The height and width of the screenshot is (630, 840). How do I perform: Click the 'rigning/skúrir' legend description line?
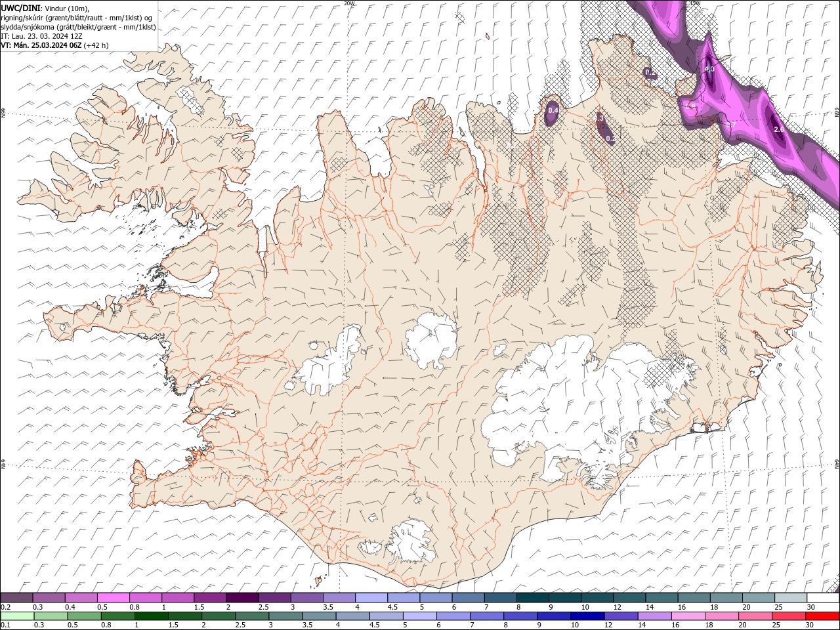click(76, 18)
